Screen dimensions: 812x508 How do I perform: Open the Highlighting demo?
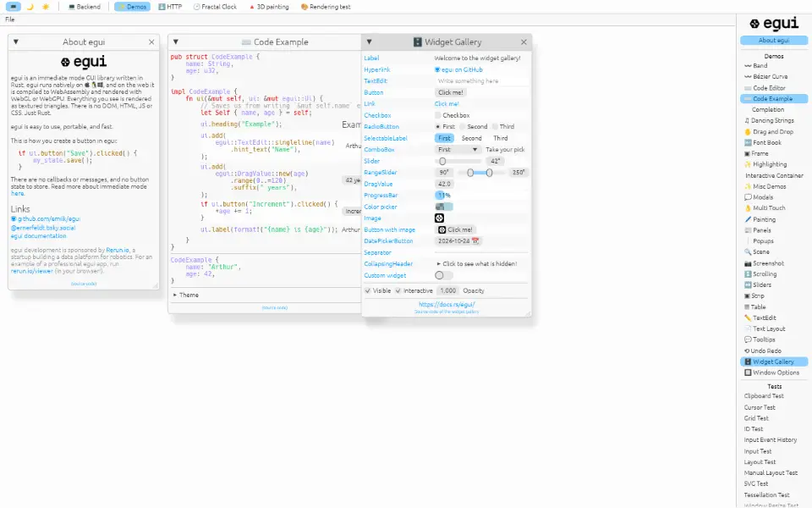coord(765,164)
